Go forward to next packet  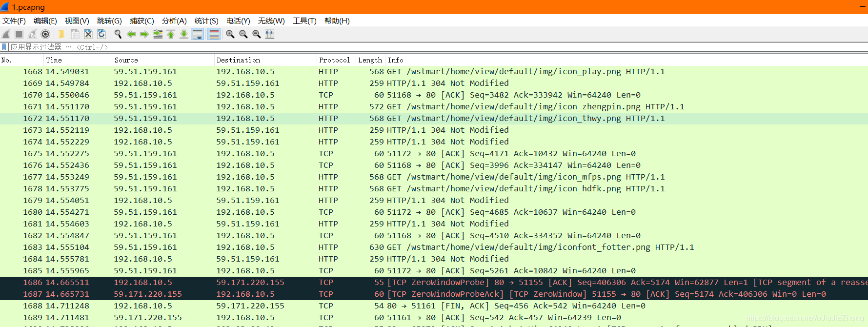144,34
